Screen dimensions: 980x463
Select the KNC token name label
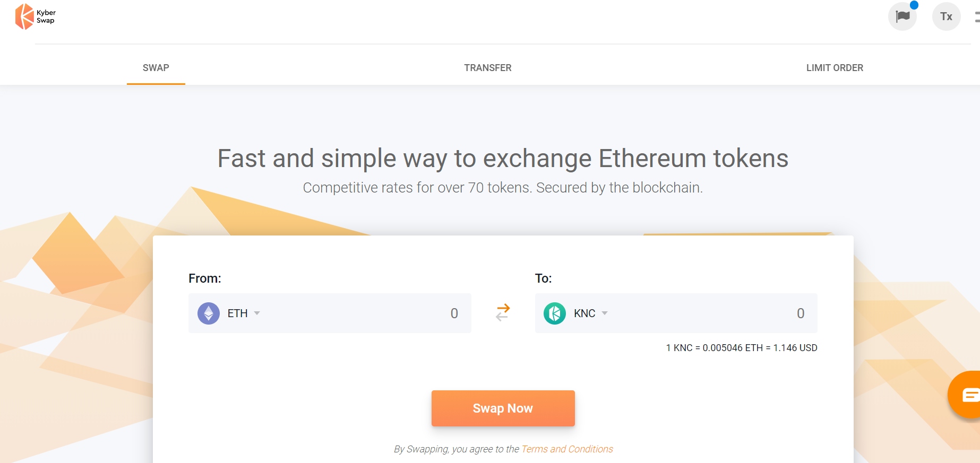pos(584,313)
